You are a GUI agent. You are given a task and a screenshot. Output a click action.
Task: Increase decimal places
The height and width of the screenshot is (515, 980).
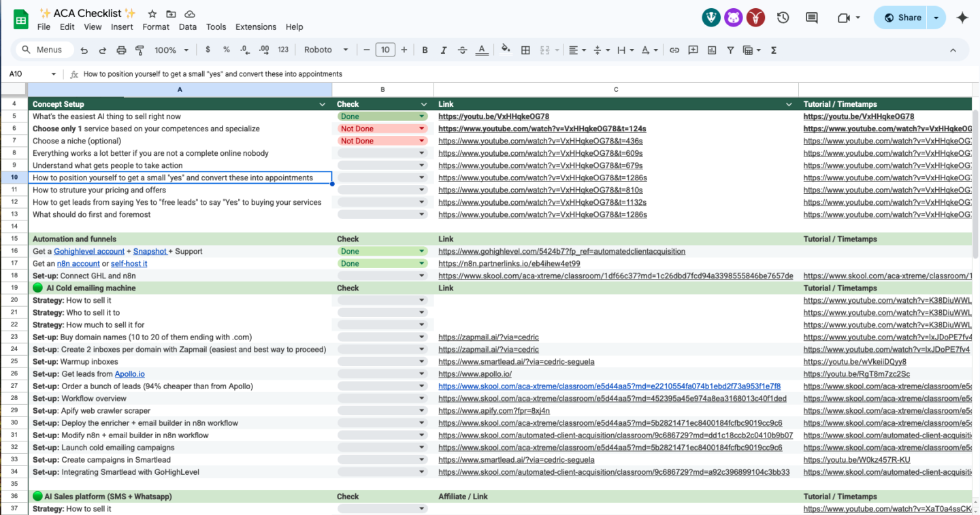264,50
